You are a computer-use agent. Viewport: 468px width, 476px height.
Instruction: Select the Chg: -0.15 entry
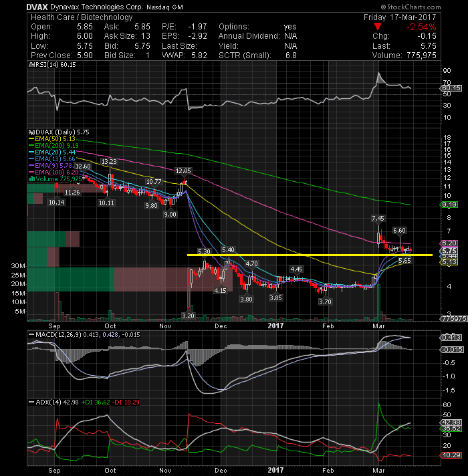coord(404,36)
